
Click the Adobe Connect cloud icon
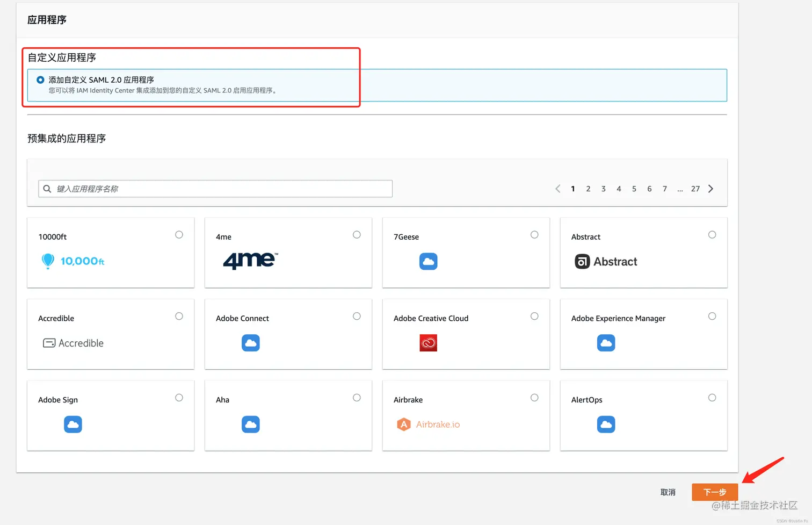pos(250,343)
